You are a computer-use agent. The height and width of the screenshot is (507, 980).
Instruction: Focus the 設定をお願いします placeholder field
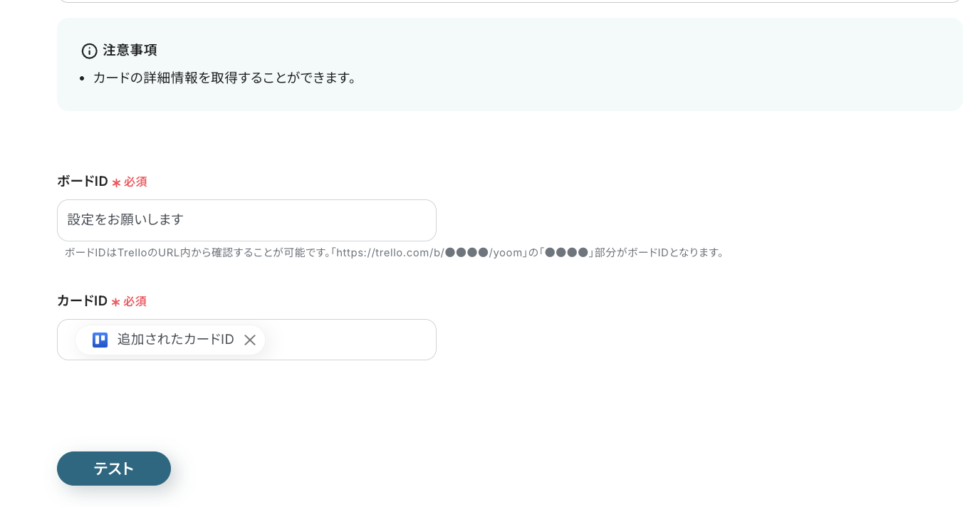tap(246, 220)
